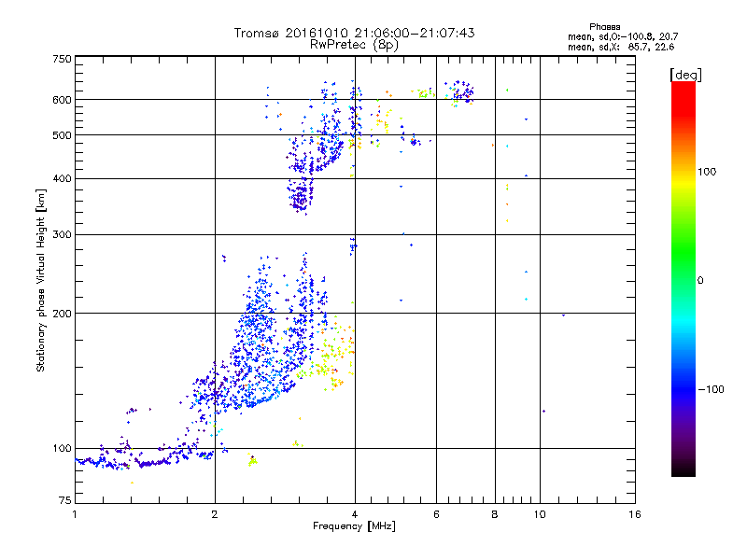
Task: Click the plot title 'Tromsø 20161010 21:06:00-21:07:43'
Action: pyautogui.click(x=354, y=33)
